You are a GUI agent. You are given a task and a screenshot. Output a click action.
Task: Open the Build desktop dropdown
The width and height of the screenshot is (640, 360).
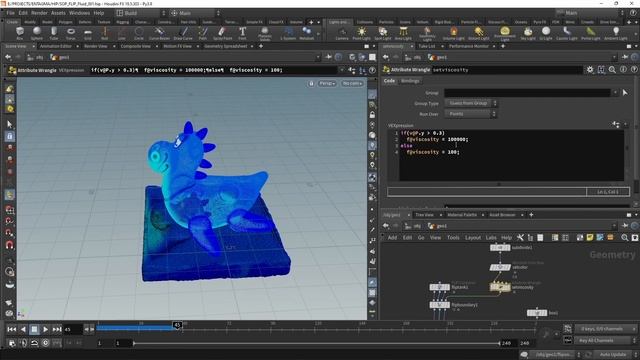tap(141, 13)
